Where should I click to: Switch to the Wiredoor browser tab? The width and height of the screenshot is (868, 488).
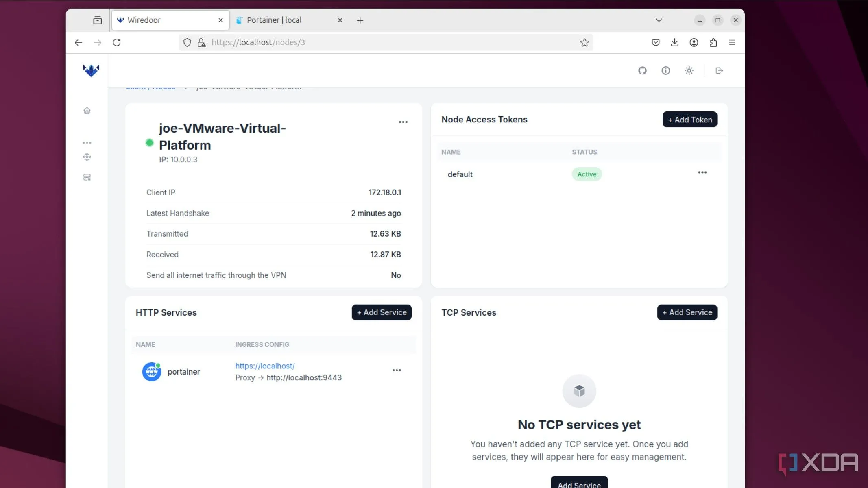click(x=170, y=20)
